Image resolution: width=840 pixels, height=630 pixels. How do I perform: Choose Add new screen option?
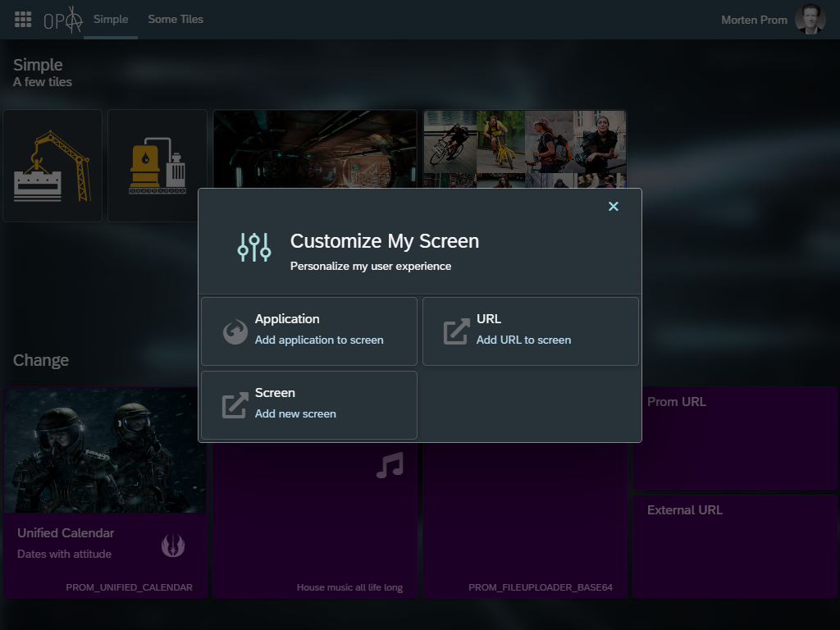point(295,413)
